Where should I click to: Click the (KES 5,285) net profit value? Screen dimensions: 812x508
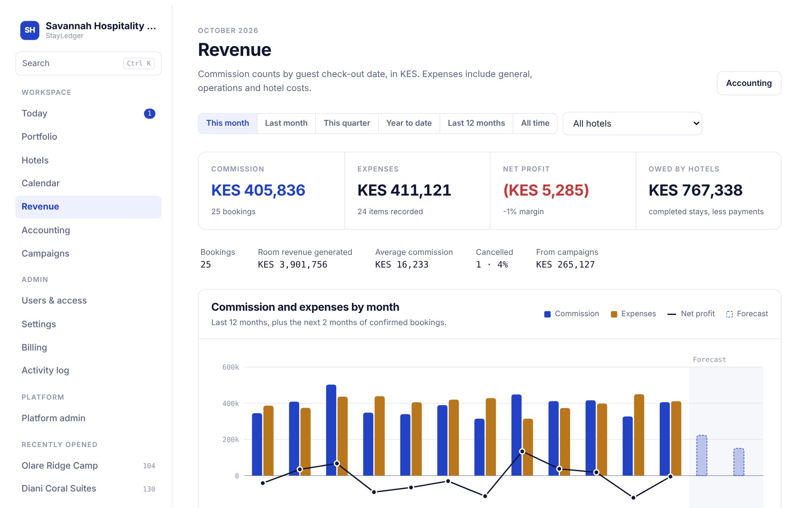(546, 190)
